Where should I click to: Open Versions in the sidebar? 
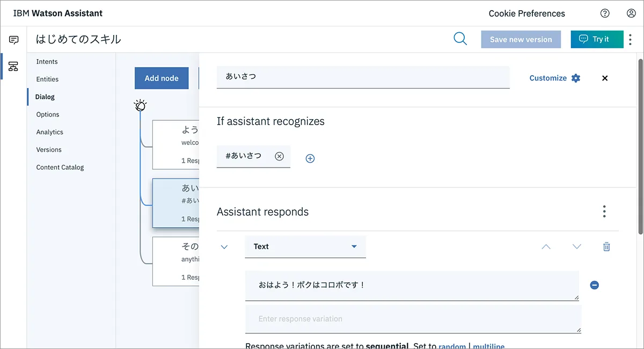coord(49,150)
